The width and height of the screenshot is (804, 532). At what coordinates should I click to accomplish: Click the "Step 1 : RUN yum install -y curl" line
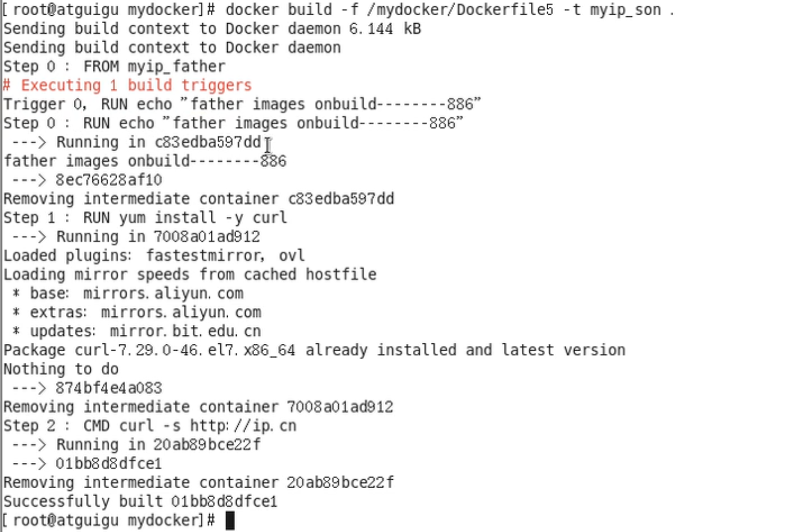[145, 218]
